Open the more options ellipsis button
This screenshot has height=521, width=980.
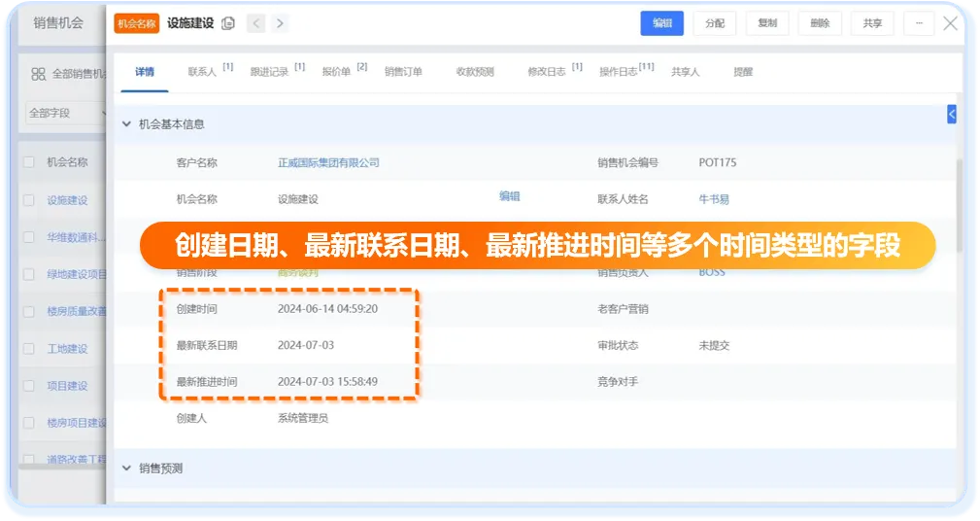coord(918,23)
